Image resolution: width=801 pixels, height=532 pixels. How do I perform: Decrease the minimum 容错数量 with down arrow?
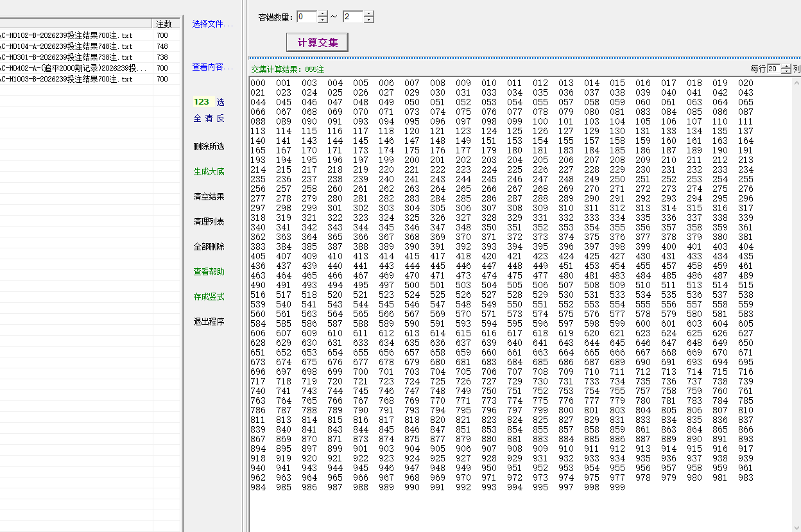pos(322,21)
